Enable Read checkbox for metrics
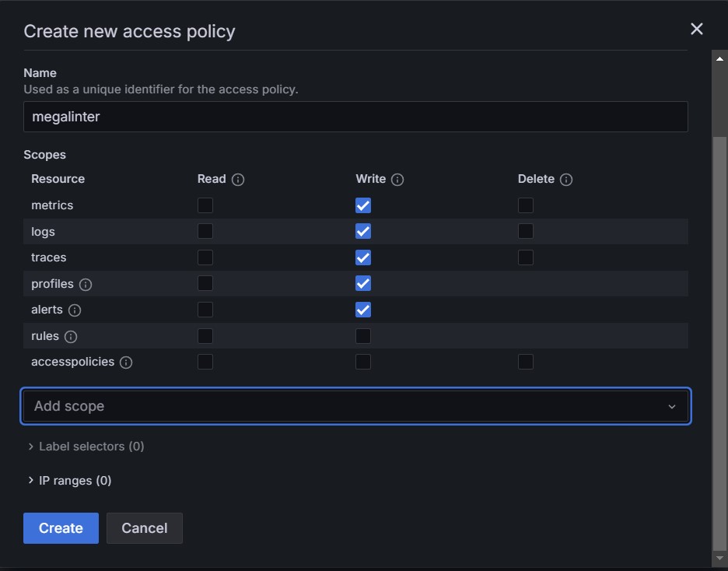728x571 pixels. pyautogui.click(x=205, y=205)
